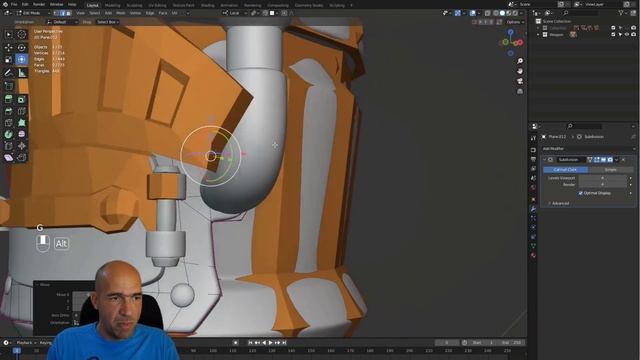The image size is (640, 360).
Task: Enable edge select mode
Action: [x=62, y=13]
